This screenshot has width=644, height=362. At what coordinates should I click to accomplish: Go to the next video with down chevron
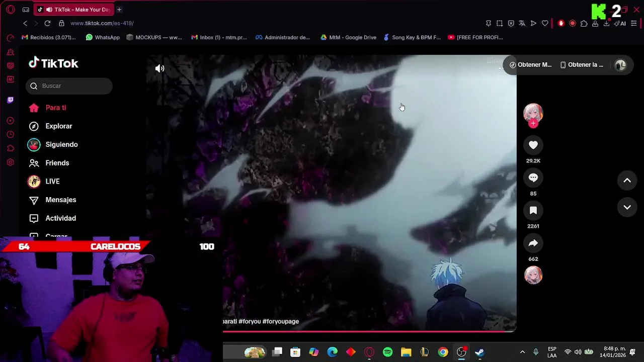point(627,207)
